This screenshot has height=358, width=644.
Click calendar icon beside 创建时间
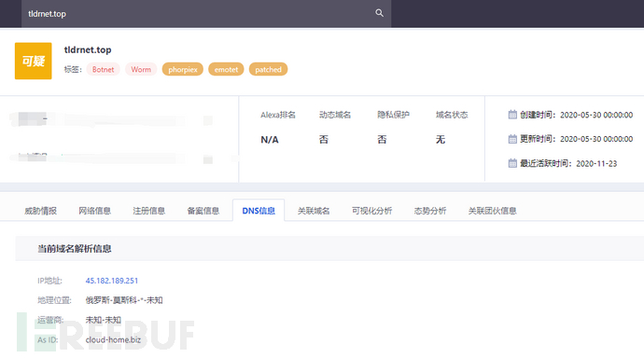[512, 115]
